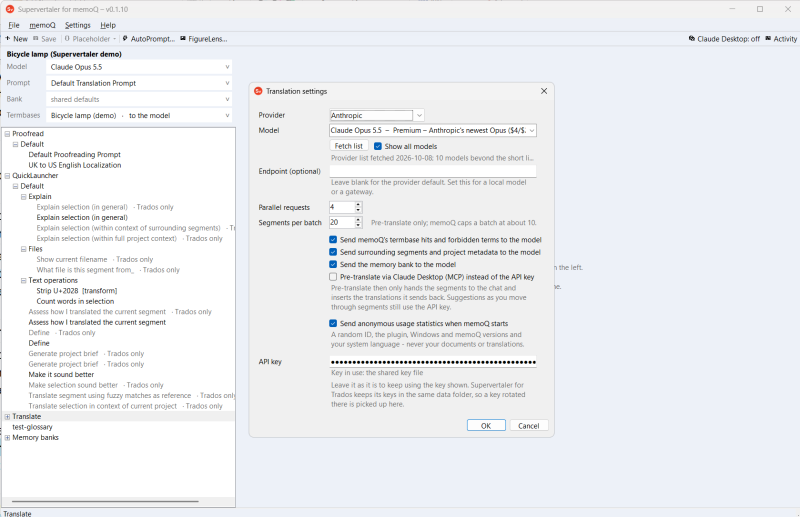
Task: Open the Termbases dropdown
Action: point(139,116)
